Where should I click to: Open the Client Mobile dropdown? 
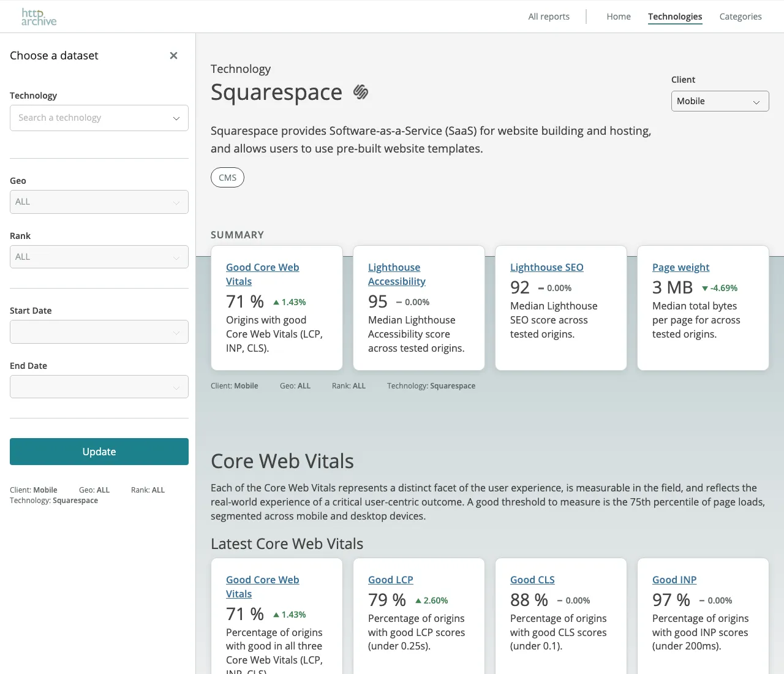[720, 101]
